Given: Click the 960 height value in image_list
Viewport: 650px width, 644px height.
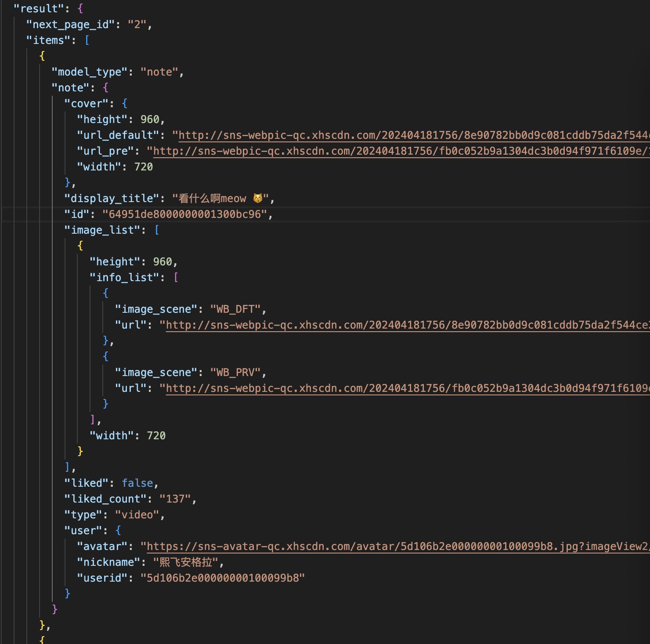Looking at the screenshot, I should [x=162, y=262].
